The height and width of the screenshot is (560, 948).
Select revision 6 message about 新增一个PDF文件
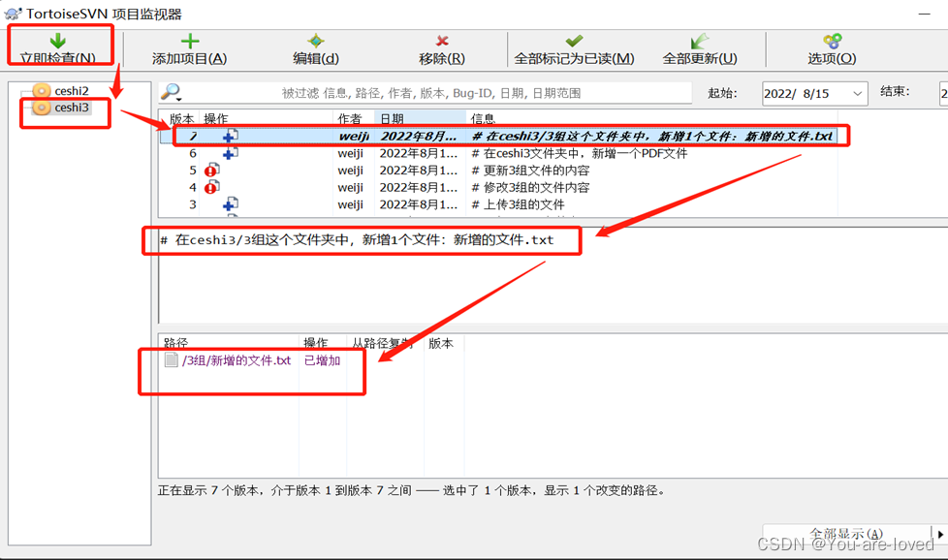click(x=580, y=153)
